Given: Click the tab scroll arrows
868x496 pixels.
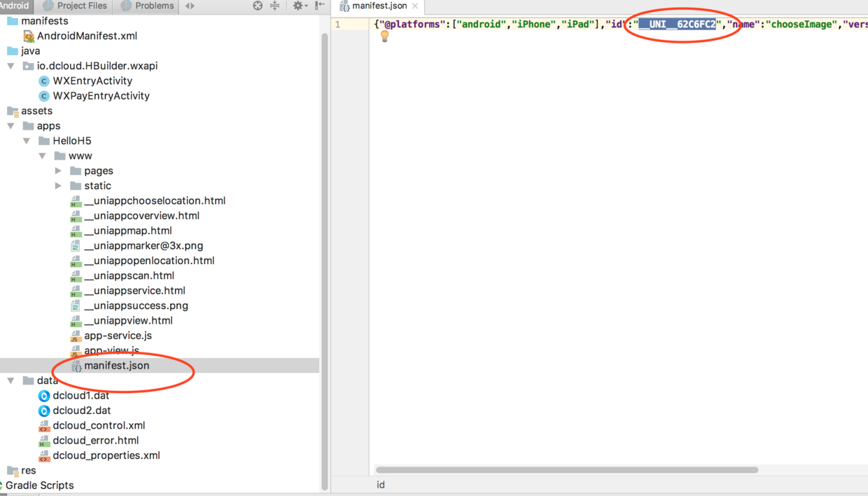Looking at the screenshot, I should click(190, 6).
